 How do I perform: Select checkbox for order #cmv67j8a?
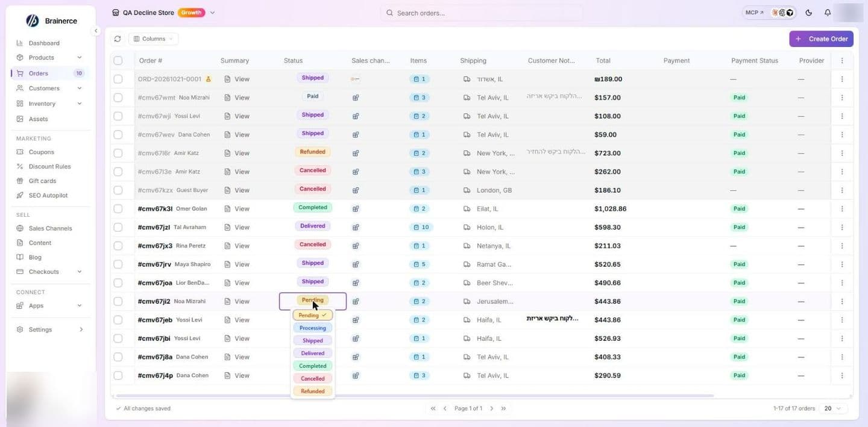(x=118, y=357)
